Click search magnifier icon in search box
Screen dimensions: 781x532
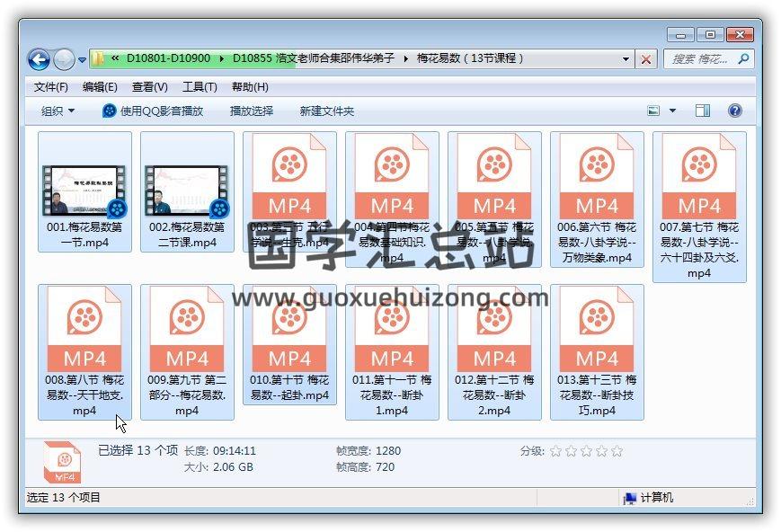click(x=743, y=59)
